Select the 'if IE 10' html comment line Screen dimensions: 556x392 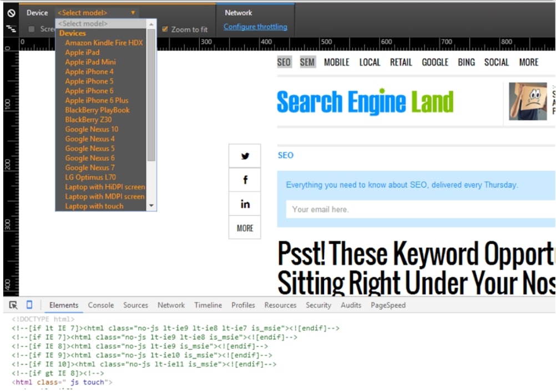click(x=144, y=364)
